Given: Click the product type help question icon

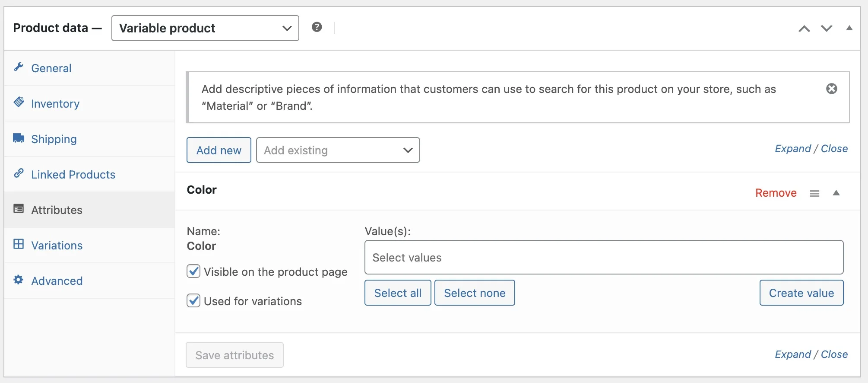Looking at the screenshot, I should tap(317, 27).
